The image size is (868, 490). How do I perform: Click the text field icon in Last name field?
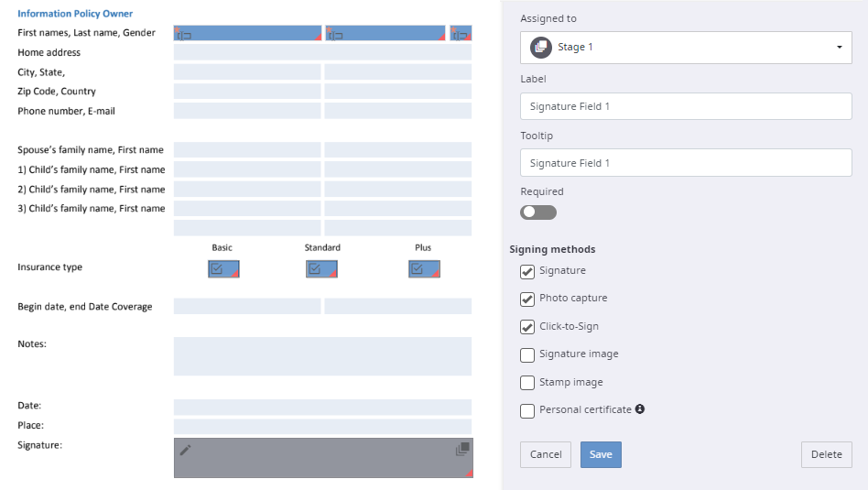[x=335, y=35]
